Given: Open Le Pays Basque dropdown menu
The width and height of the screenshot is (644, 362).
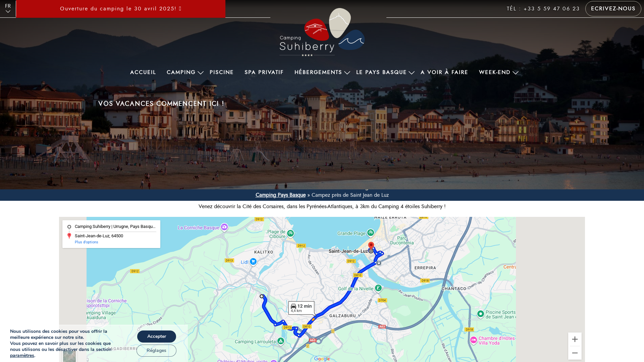Looking at the screenshot, I should [412, 73].
